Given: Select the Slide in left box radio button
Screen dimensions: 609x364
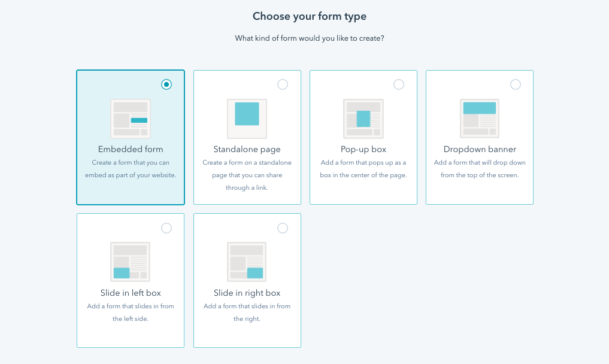Looking at the screenshot, I should click(166, 228).
